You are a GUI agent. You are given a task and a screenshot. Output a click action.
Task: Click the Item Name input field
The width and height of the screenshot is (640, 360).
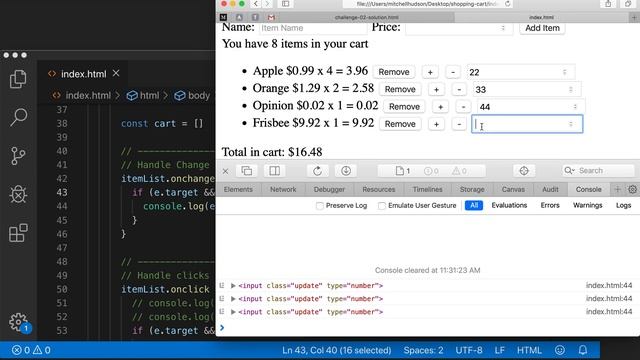tap(313, 28)
